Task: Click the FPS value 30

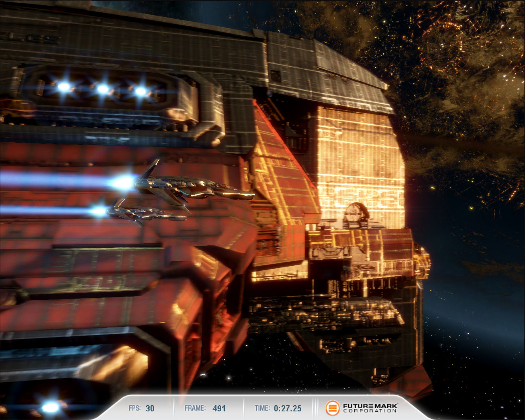Action: [150, 408]
